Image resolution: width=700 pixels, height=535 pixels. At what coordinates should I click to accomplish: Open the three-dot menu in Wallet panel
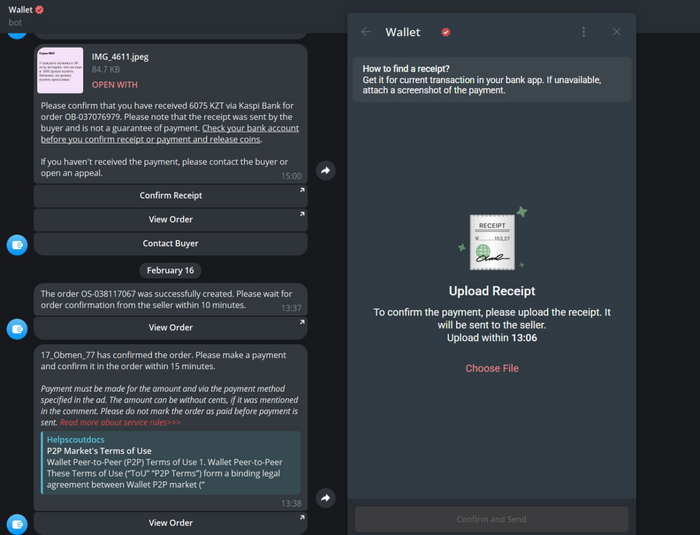click(x=584, y=32)
